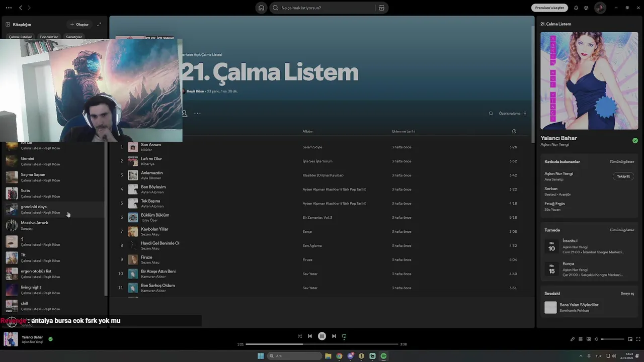Toggle follow for Aşkın Nur Yengi with Takip Et
644x362 pixels.
tap(623, 176)
